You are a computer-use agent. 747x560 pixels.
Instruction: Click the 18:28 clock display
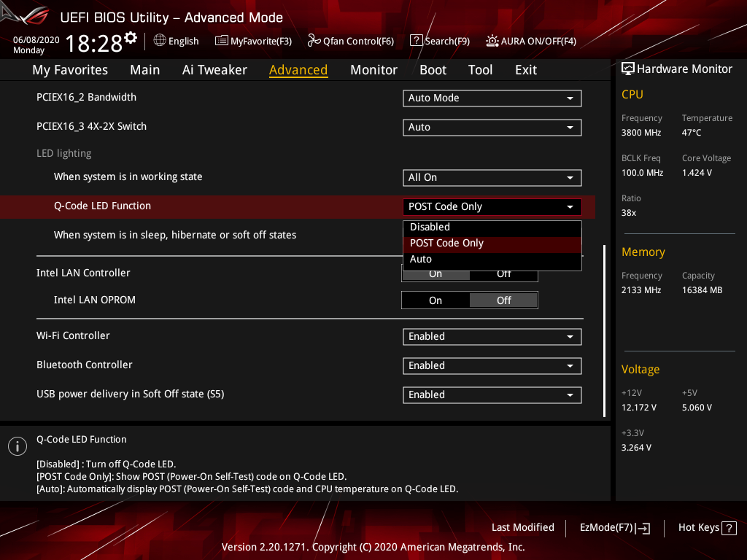(94, 44)
